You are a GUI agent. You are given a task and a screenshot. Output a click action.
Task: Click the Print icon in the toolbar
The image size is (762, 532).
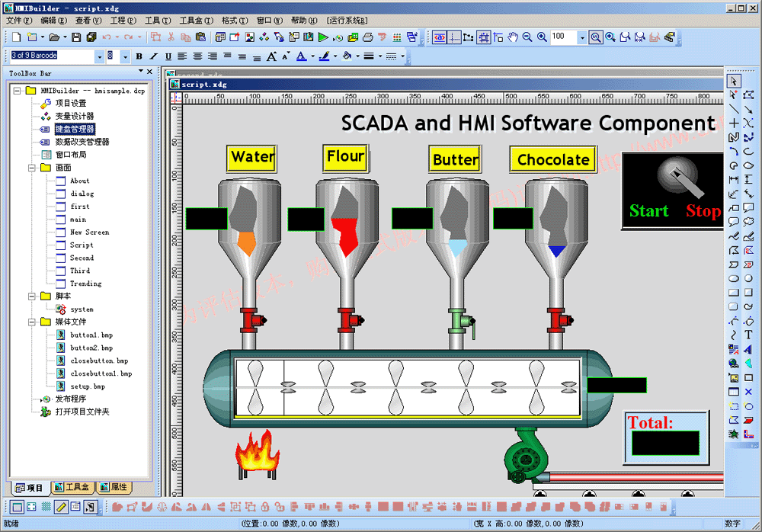tap(367, 37)
